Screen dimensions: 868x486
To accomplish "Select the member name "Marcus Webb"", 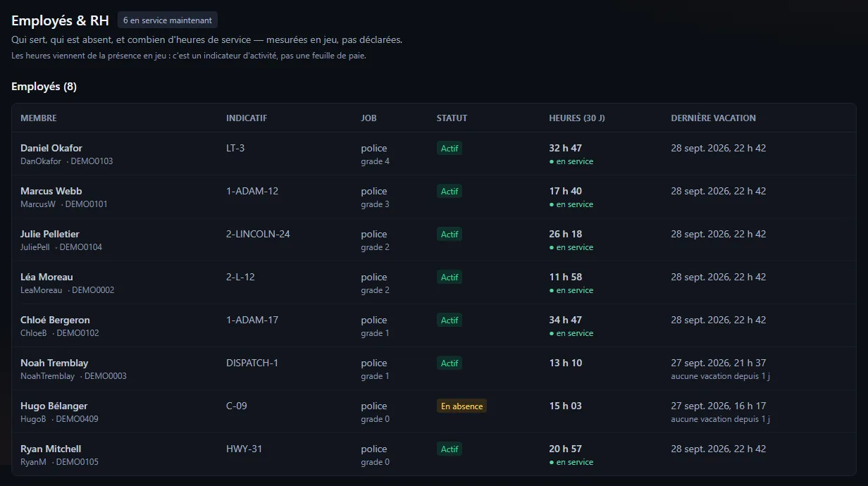I will 51,191.
